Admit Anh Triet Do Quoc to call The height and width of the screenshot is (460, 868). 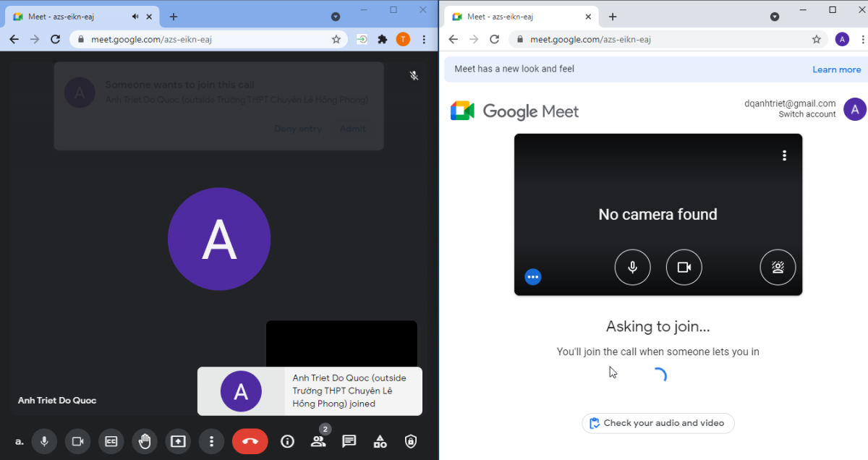[x=353, y=129]
